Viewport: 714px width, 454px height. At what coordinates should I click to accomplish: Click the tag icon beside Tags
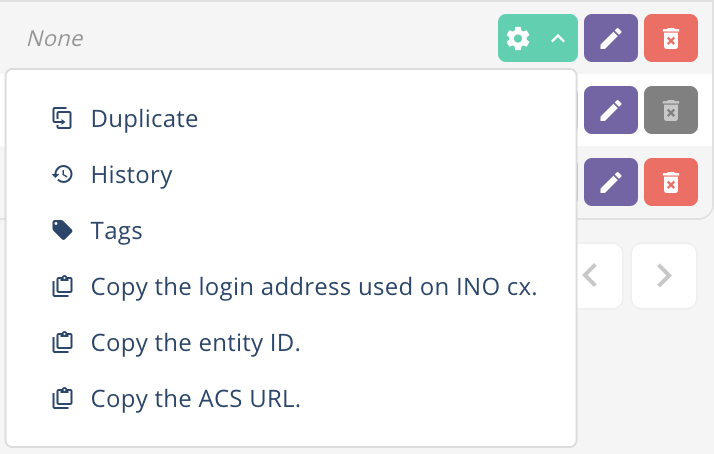[x=62, y=231]
